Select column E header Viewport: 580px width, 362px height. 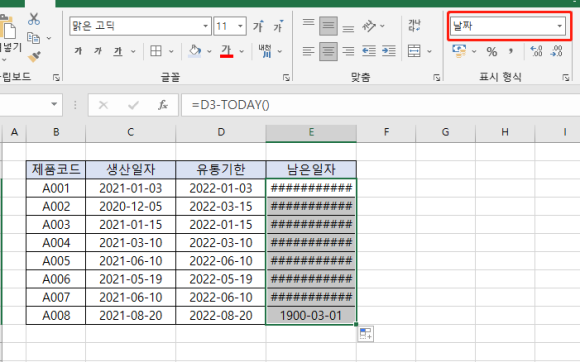311,132
